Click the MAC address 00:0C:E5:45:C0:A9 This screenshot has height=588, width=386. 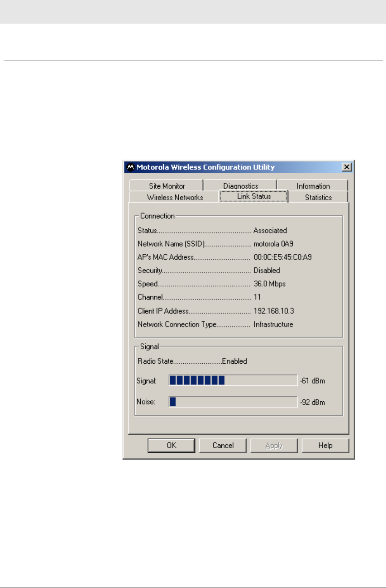tap(283, 257)
